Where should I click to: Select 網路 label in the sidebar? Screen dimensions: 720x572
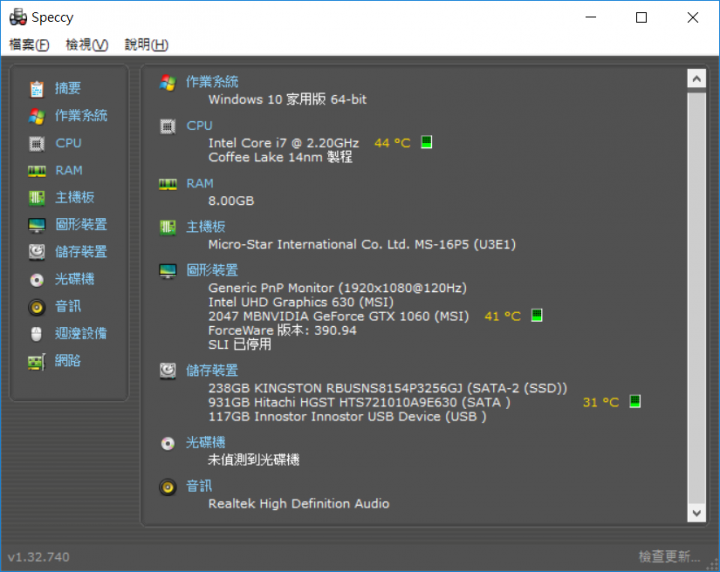(68, 361)
